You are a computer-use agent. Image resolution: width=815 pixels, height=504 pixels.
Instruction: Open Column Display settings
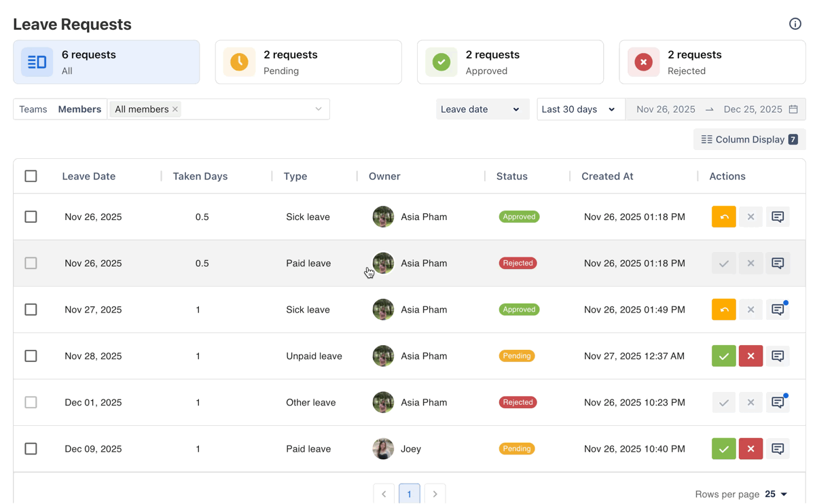click(749, 139)
